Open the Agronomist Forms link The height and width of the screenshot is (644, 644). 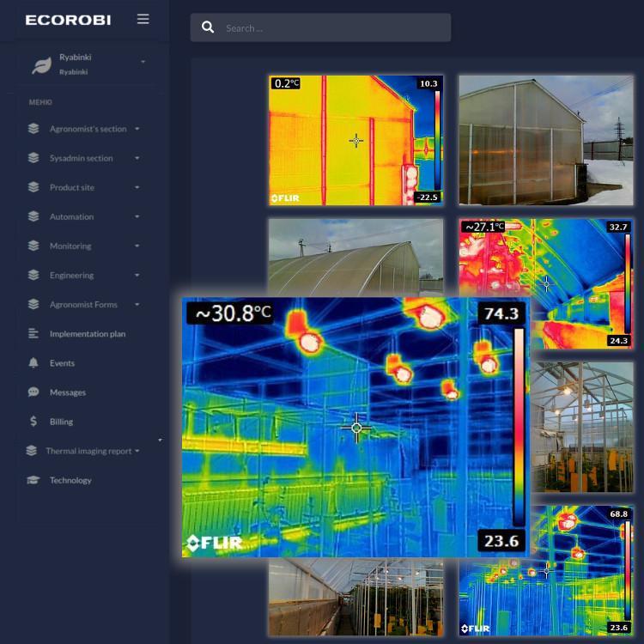click(83, 305)
